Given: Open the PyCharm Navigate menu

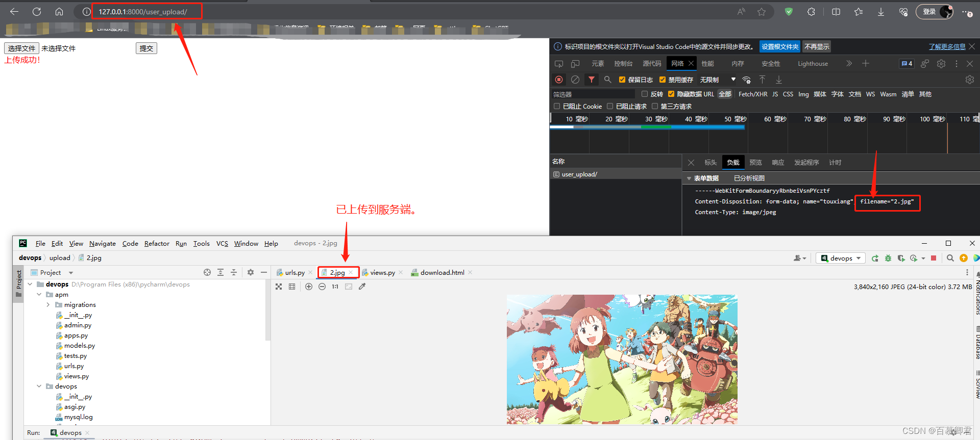Looking at the screenshot, I should click(x=103, y=244).
